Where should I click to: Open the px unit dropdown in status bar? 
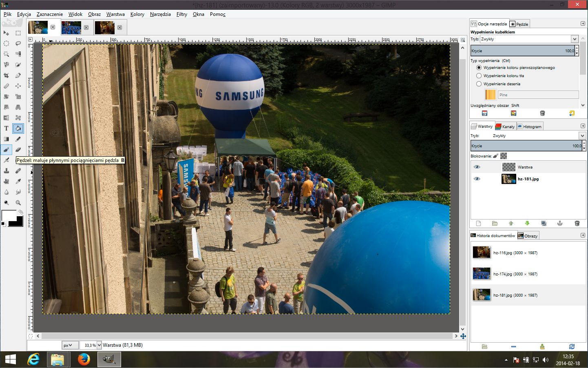coord(70,345)
